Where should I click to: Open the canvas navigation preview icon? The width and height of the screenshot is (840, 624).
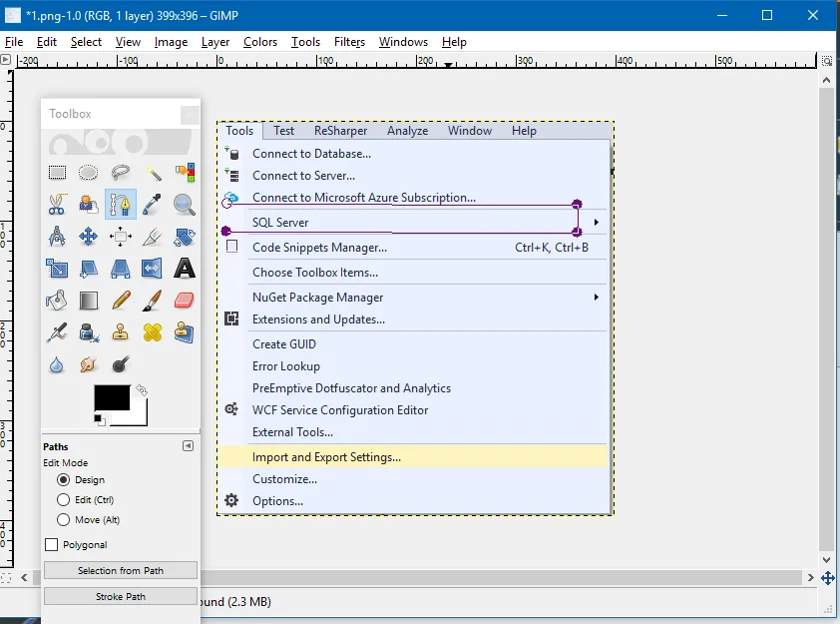coord(828,578)
